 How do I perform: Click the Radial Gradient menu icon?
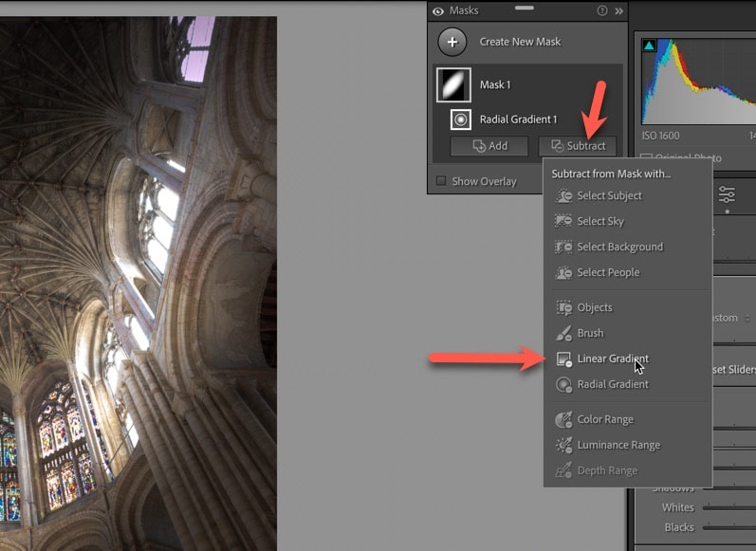[x=563, y=385]
